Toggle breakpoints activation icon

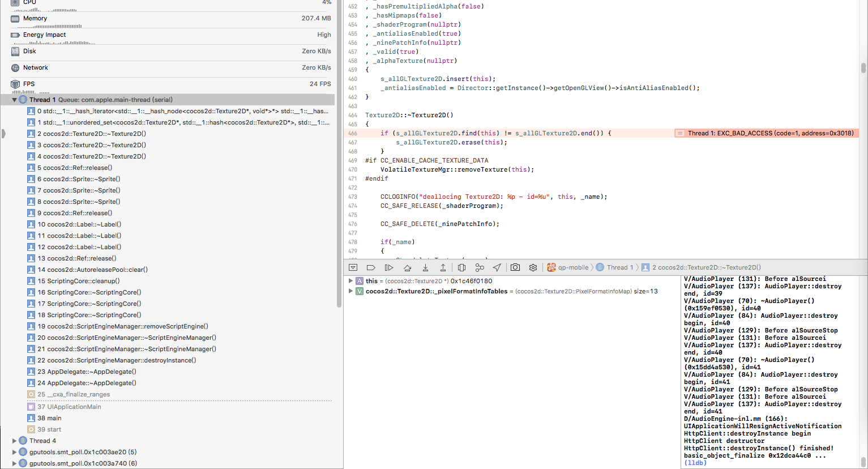pos(371,267)
